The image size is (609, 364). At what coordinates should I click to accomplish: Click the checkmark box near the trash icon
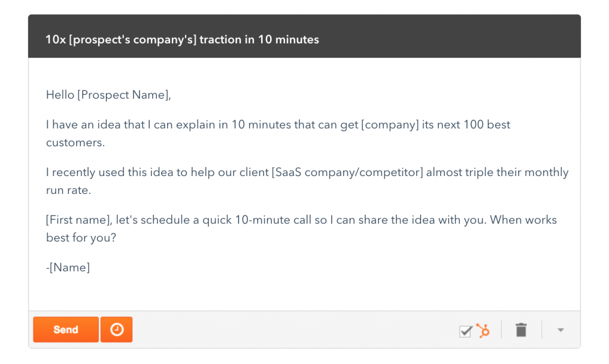pos(466,331)
